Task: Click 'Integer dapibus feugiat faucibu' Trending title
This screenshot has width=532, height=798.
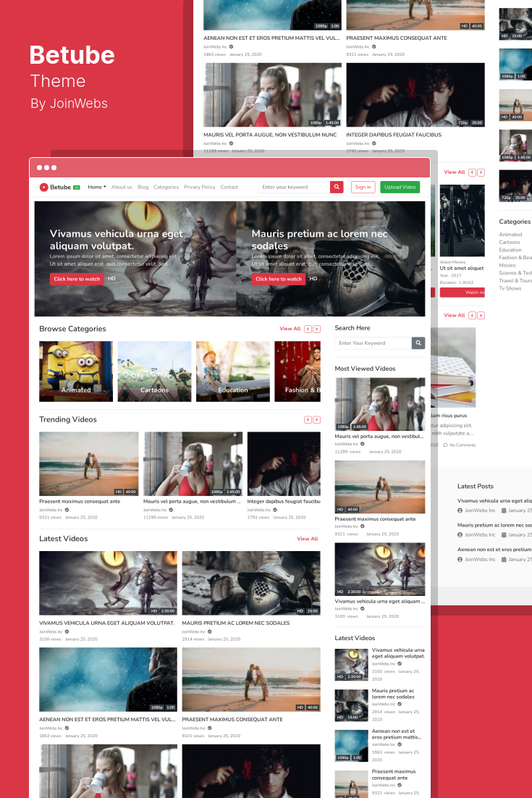Action: [x=284, y=501]
